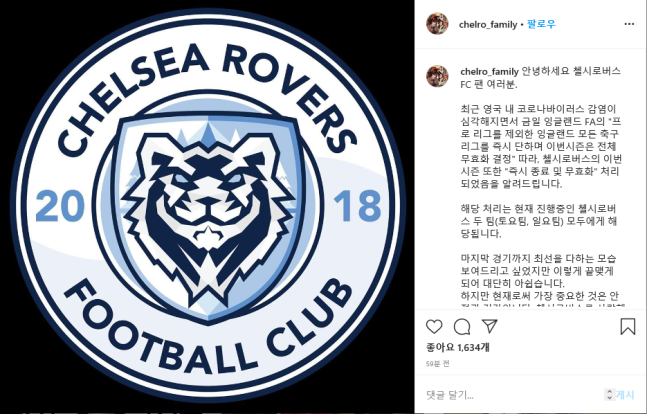Click the down arrow of the comment stepper
The height and width of the screenshot is (414, 647).
609,397
